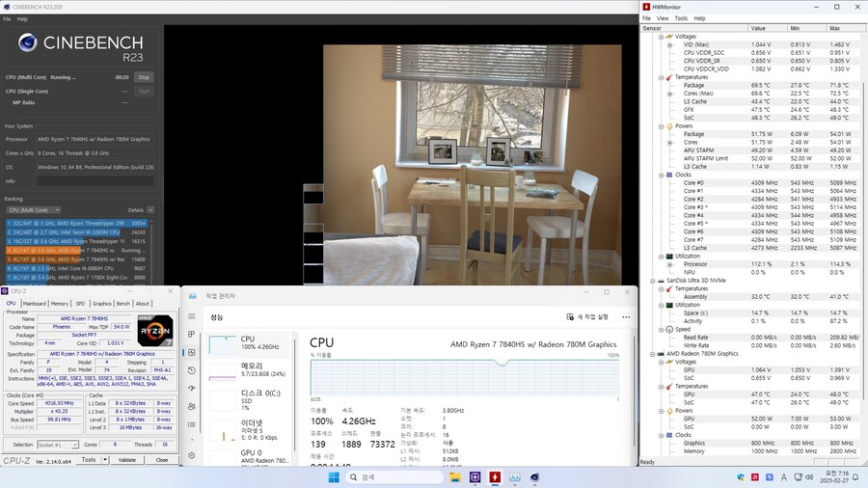Screen dimensions: 868x488
Task: Open CPU-Z purple icon on taskbar
Action: pyautogui.click(x=475, y=477)
